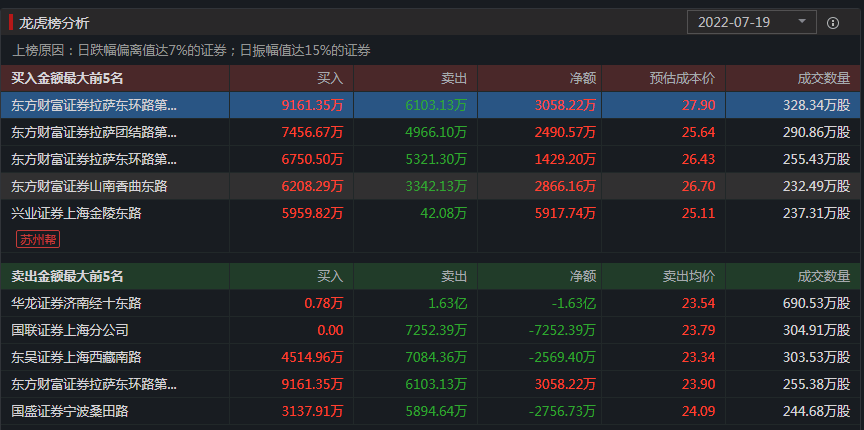Viewport: 864px width, 430px height.
Task: Click 净额 header in the sell table
Action: click(583, 276)
